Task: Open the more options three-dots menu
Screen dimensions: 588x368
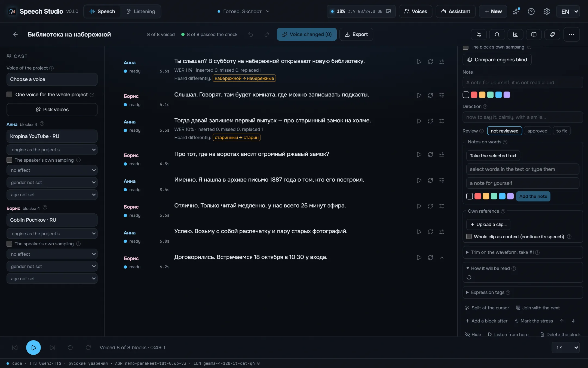Action: tap(571, 34)
